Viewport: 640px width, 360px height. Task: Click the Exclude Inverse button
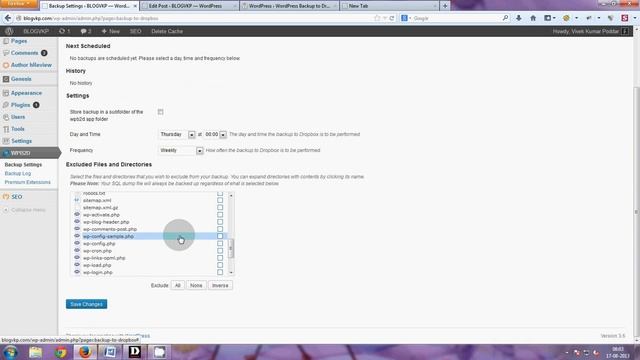(x=220, y=285)
